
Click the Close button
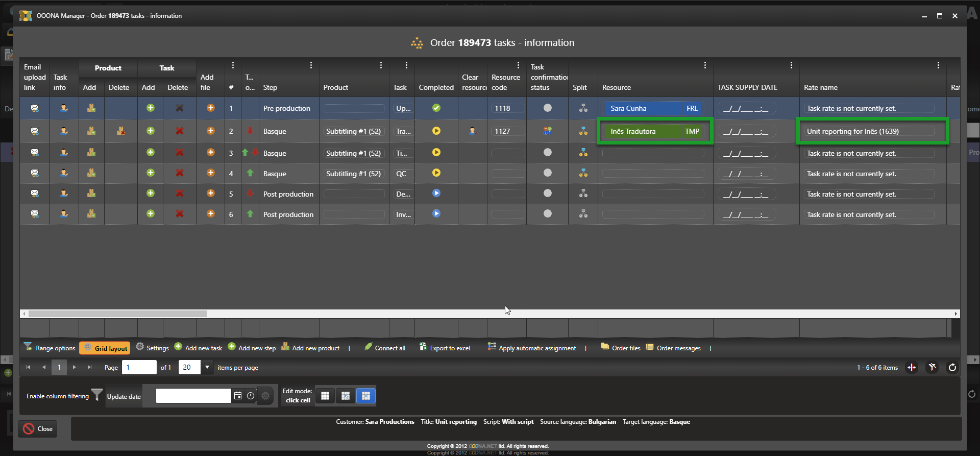[x=38, y=429]
